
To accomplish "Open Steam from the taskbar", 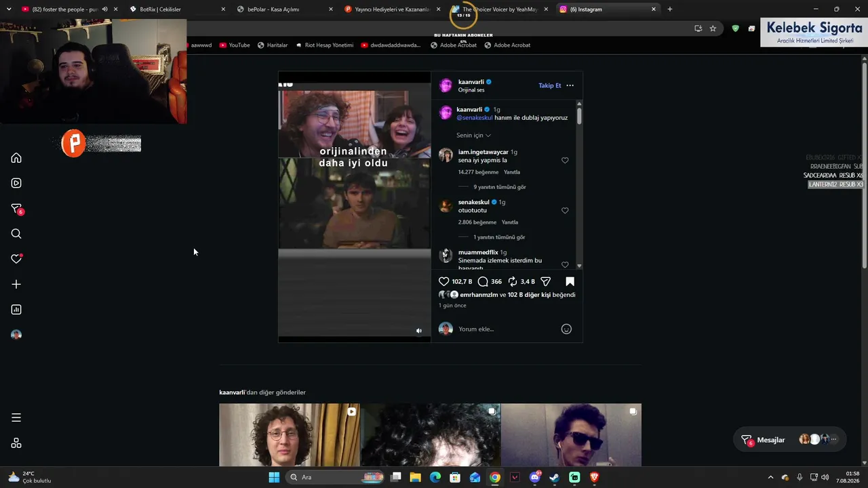I will [555, 477].
